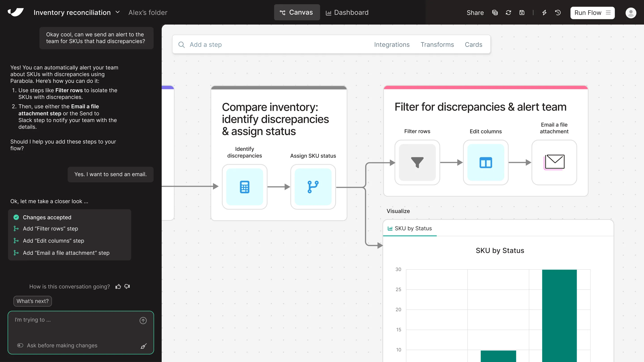Image resolution: width=644 pixels, height=362 pixels.
Task: Clear chat with the broom icon
Action: [x=144, y=346]
